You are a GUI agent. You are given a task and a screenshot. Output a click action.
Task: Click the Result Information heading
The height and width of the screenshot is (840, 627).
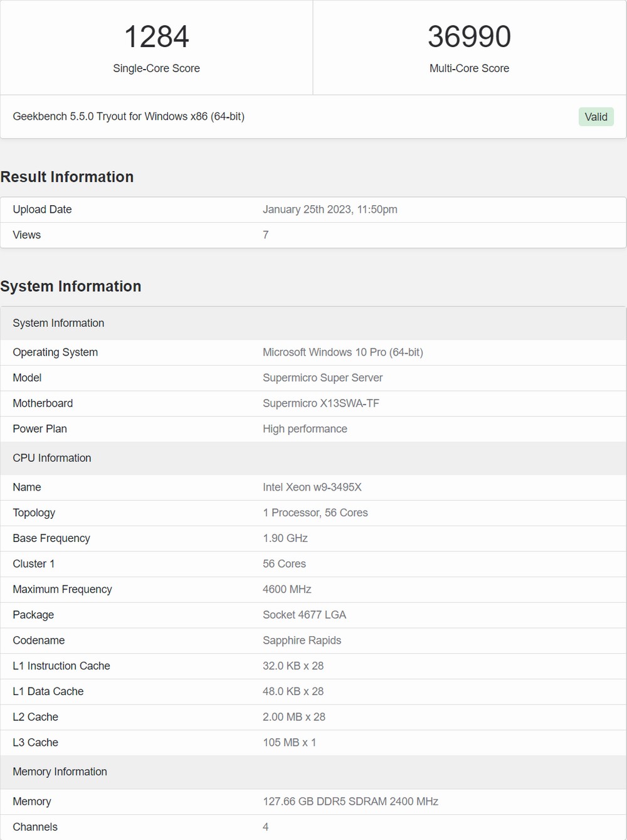pos(67,177)
